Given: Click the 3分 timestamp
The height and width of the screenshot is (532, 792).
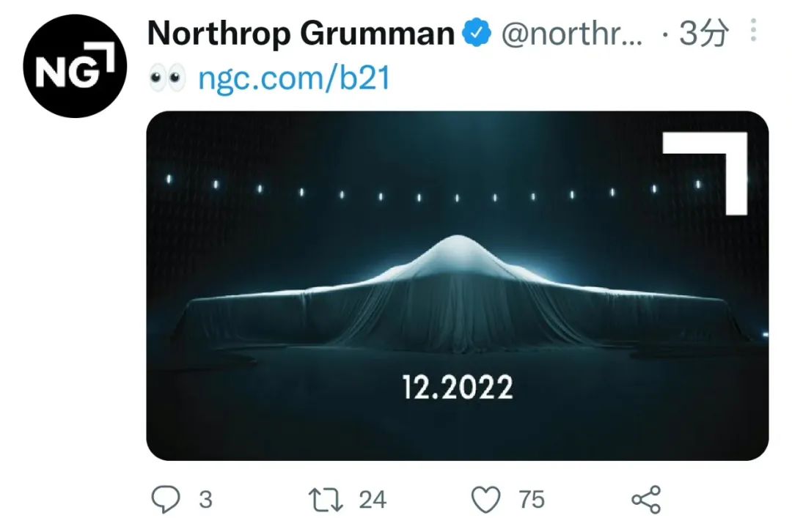Looking at the screenshot, I should click(704, 33).
